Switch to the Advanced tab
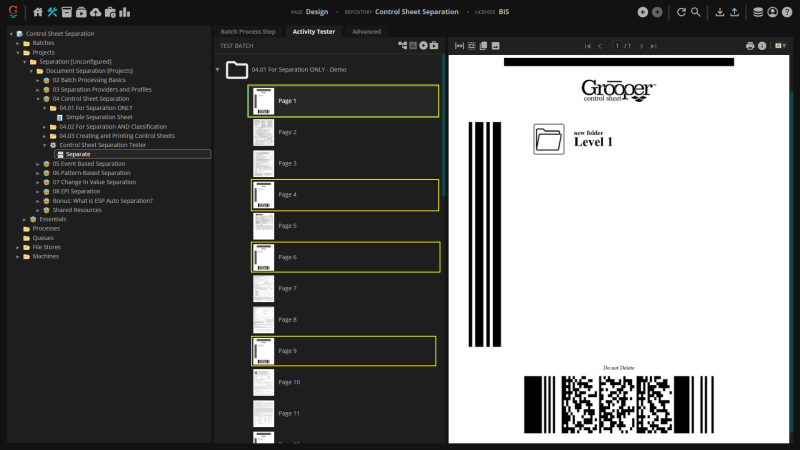 [366, 32]
